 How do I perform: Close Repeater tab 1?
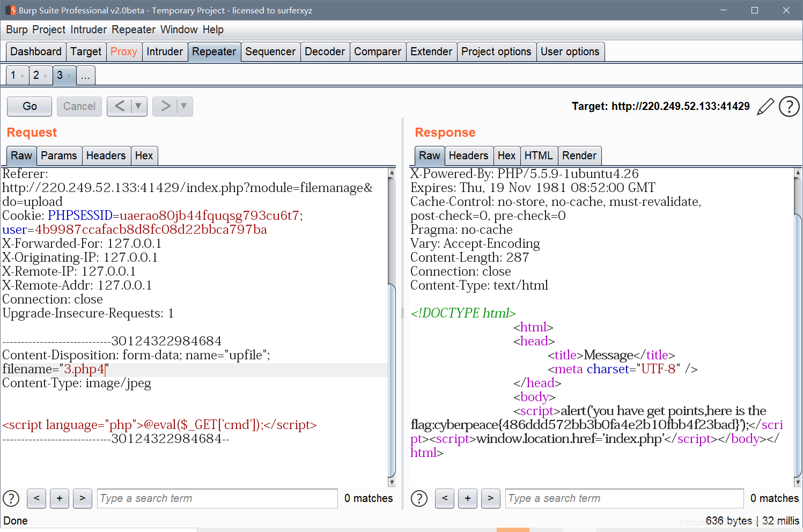point(22,76)
